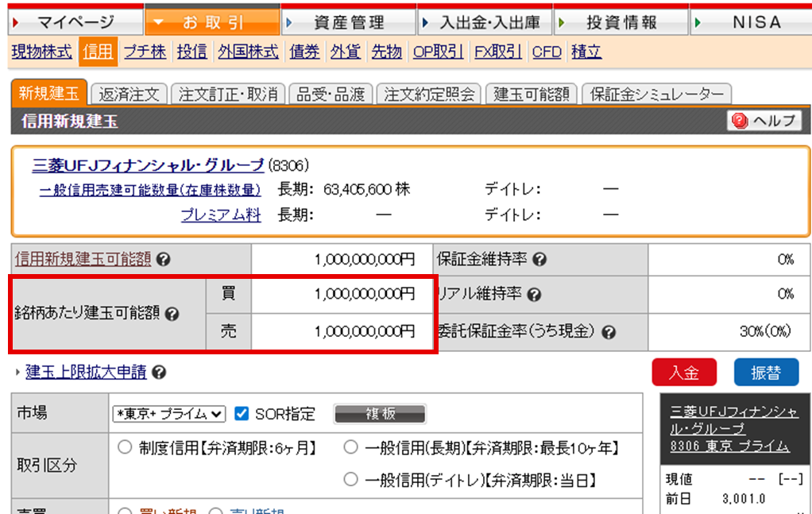Click help icon beside 委託保証金率(うち現金)
Screen dimensions: 812x514
tap(609, 332)
